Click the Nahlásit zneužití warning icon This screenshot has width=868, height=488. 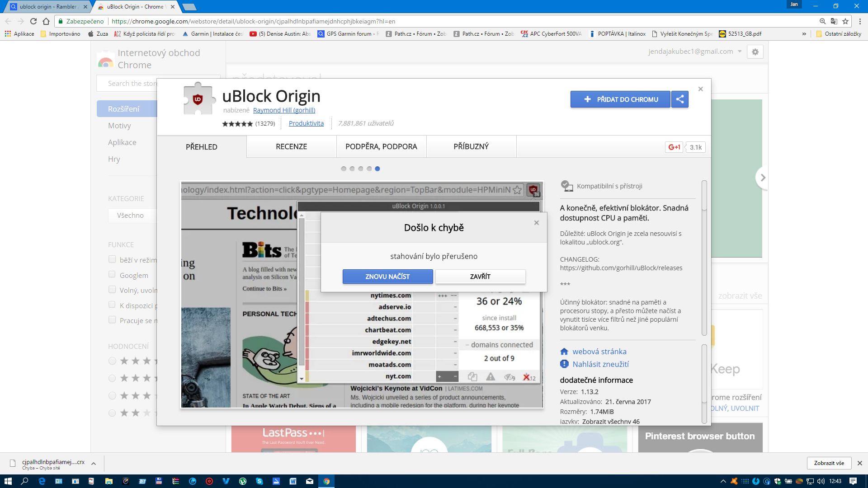pos(564,364)
